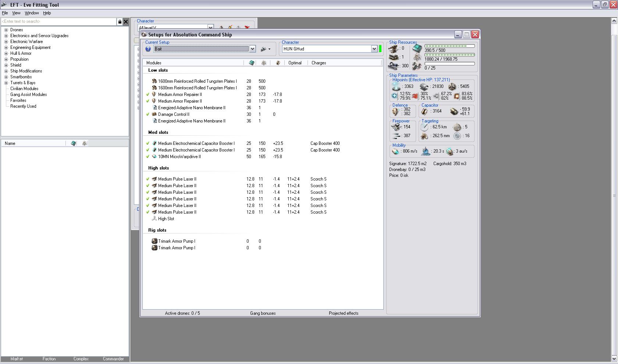Switch to the Faction tab

point(49,359)
